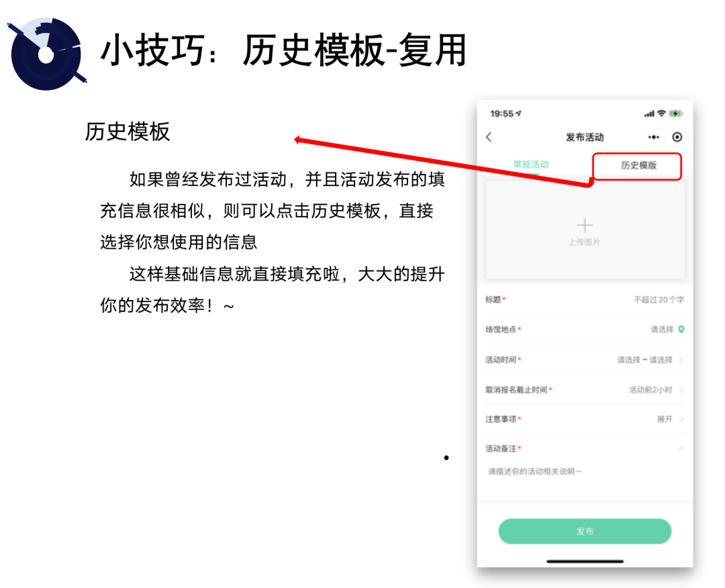Tap the back arrow in header
Viewport: 725px width, 588px height.
pyautogui.click(x=489, y=137)
